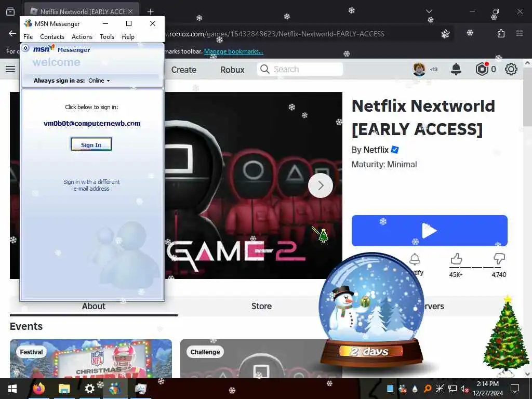The width and height of the screenshot is (532, 399).
Task: Click the Notify bell under Play button
Action: (x=415, y=260)
